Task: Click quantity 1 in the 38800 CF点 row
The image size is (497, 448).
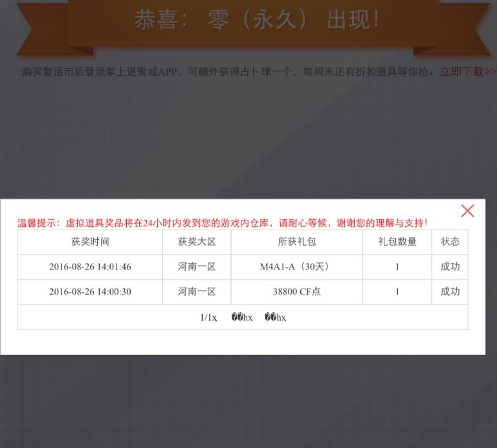Action: [x=397, y=292]
